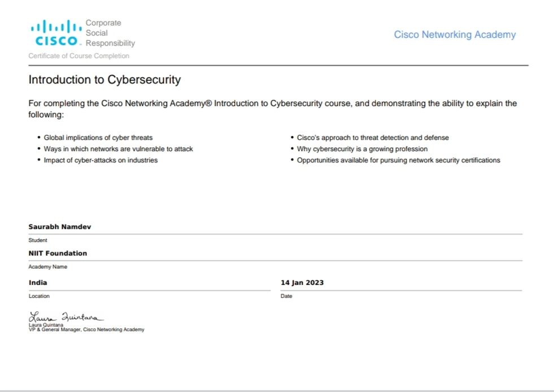Click the Student label under the name
This screenshot has width=554, height=392.
coord(38,240)
